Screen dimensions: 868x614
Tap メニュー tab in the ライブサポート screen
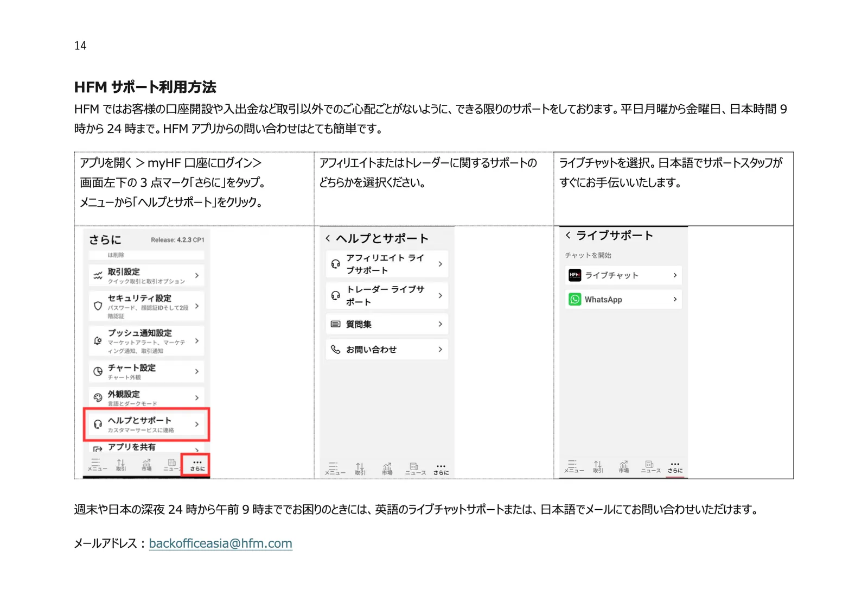click(573, 466)
